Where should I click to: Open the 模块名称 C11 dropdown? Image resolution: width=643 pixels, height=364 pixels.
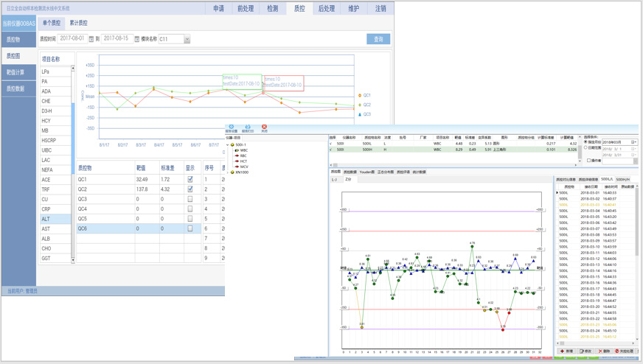187,39
